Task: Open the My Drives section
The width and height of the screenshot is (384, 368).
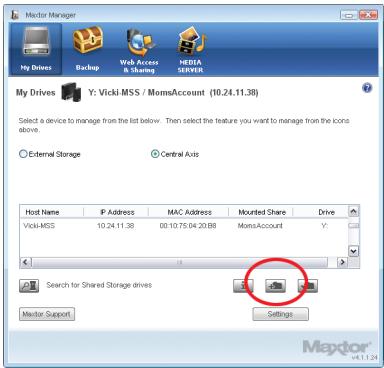Action: (36, 49)
